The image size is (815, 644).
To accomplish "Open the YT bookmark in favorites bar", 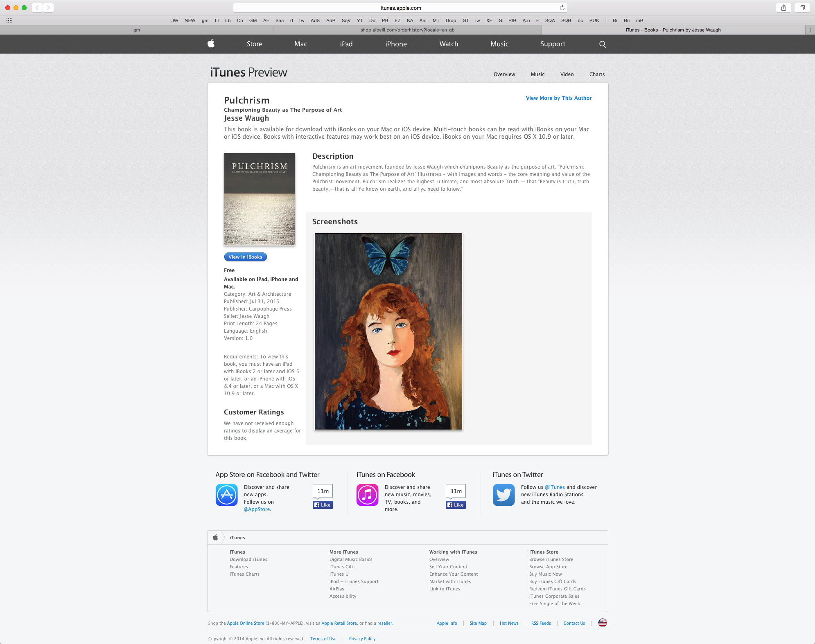I will (360, 20).
